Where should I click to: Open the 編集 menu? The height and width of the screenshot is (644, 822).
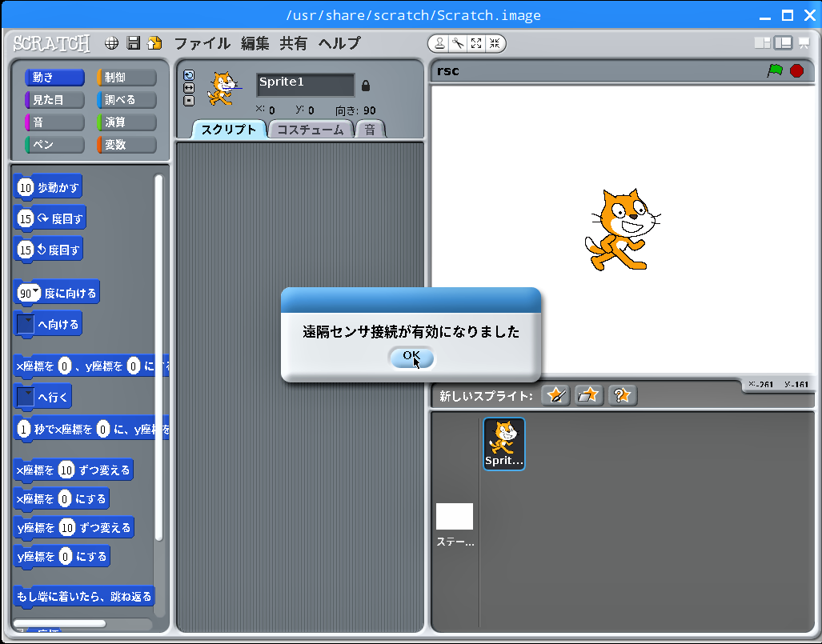tap(255, 43)
